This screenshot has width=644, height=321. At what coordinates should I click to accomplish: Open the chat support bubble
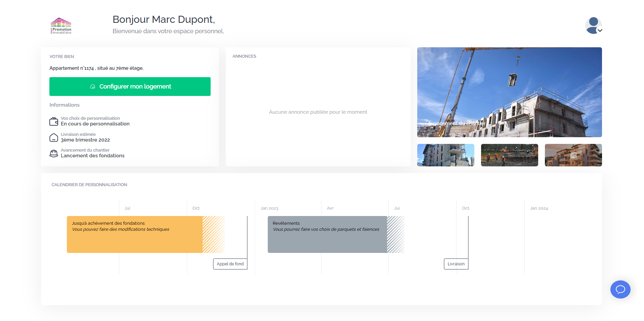tap(620, 289)
